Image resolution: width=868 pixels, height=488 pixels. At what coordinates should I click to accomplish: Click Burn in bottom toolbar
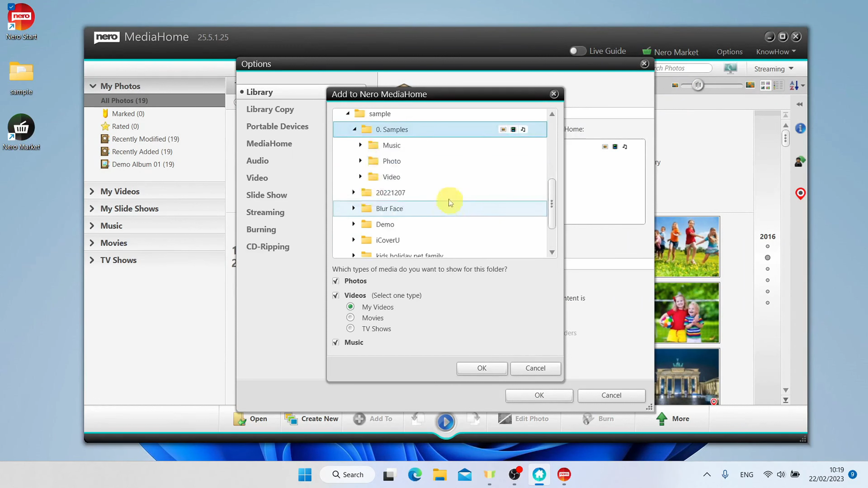point(598,419)
